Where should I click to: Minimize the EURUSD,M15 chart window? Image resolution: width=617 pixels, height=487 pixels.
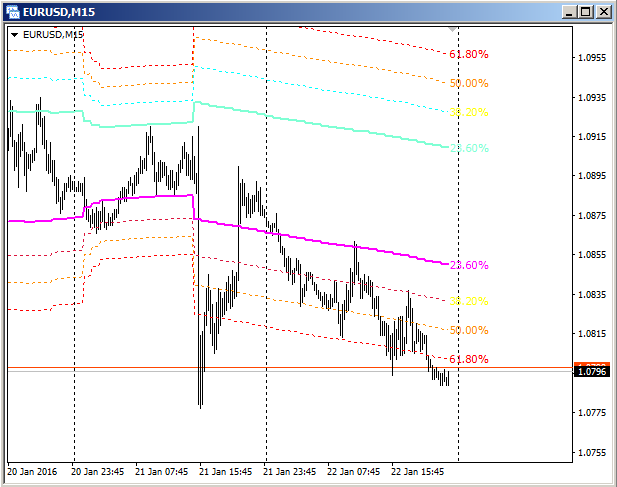click(569, 12)
